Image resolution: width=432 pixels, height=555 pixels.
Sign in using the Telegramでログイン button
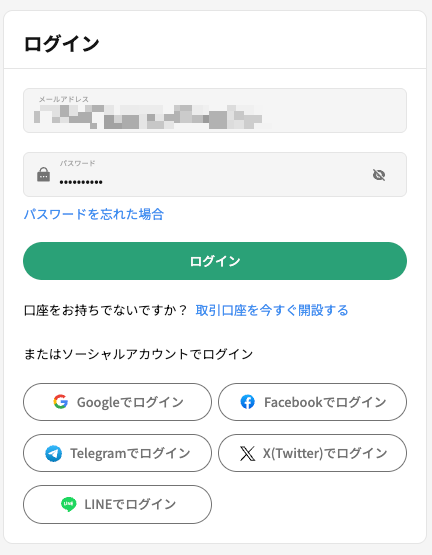point(118,453)
